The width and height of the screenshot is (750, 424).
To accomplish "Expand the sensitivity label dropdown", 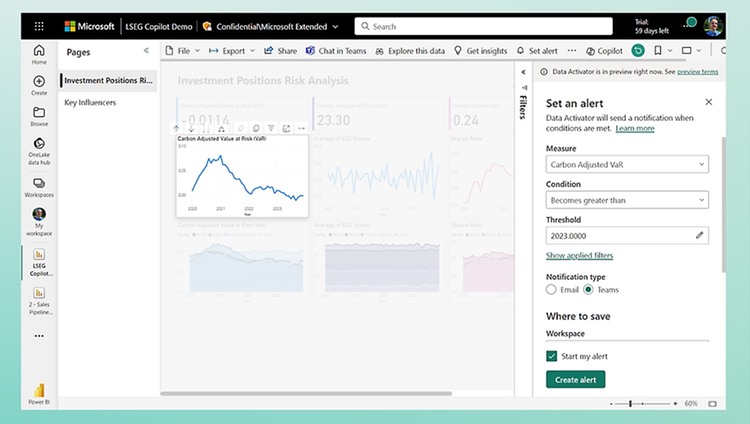I will [x=335, y=27].
